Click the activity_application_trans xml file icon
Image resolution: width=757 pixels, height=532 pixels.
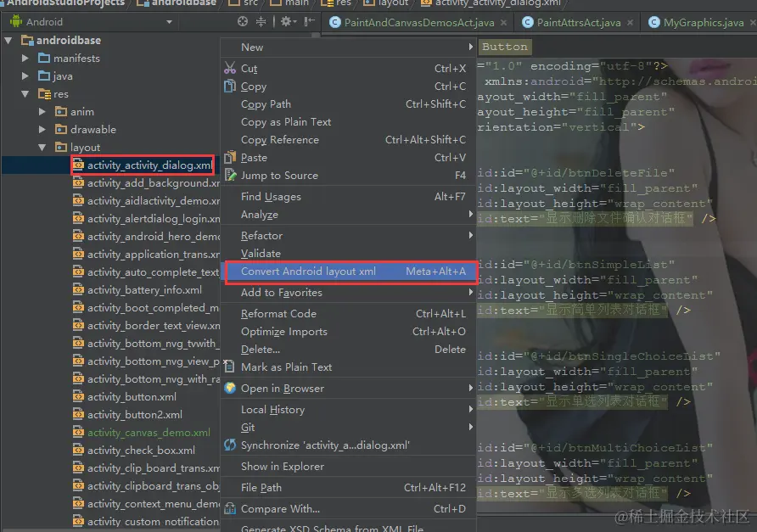coord(78,255)
